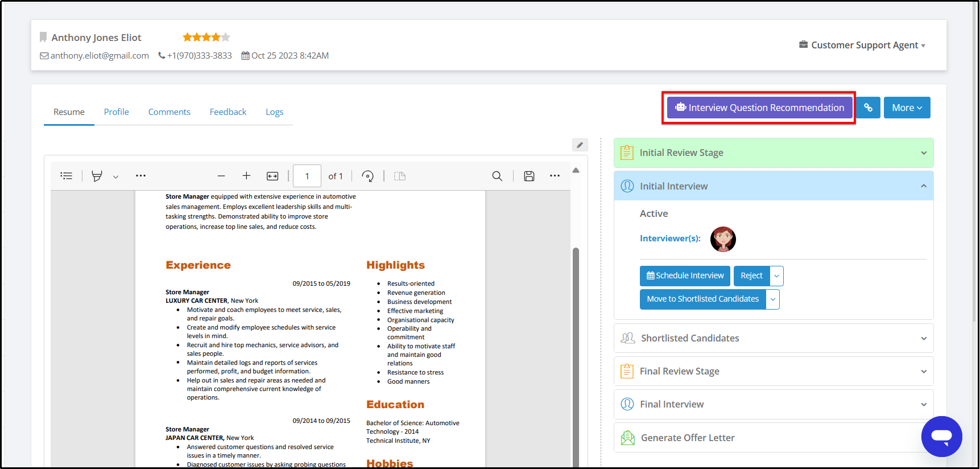Switch to the Resume tab
The image size is (980, 469).
point(69,112)
